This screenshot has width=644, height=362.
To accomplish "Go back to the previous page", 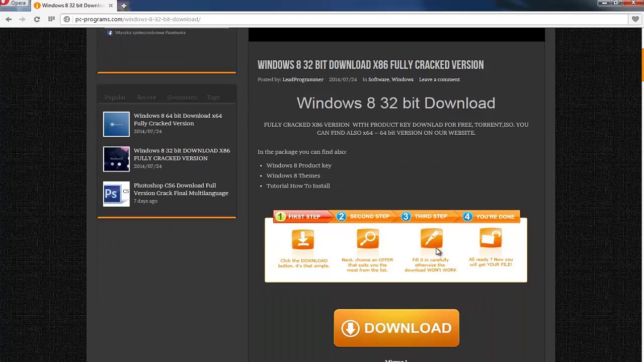I will click(x=9, y=19).
